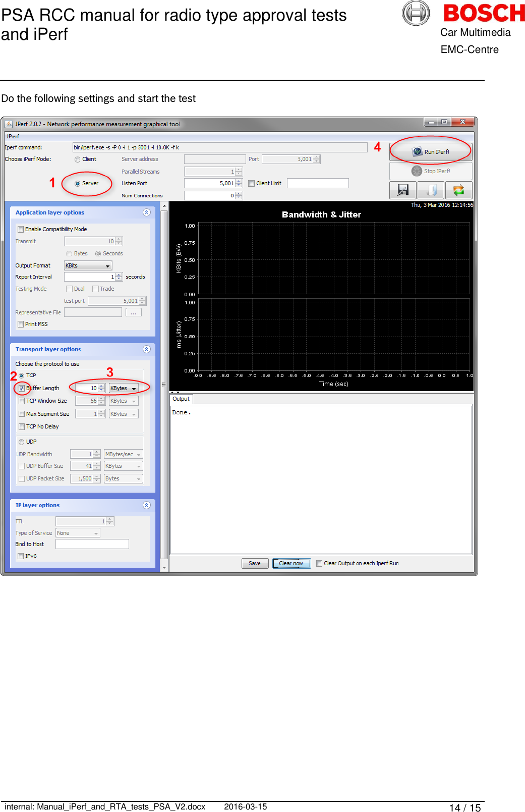Image resolution: width=525 pixels, height=812 pixels.
Task: Toggle the Dual testing mode checkbox
Action: tap(70, 289)
